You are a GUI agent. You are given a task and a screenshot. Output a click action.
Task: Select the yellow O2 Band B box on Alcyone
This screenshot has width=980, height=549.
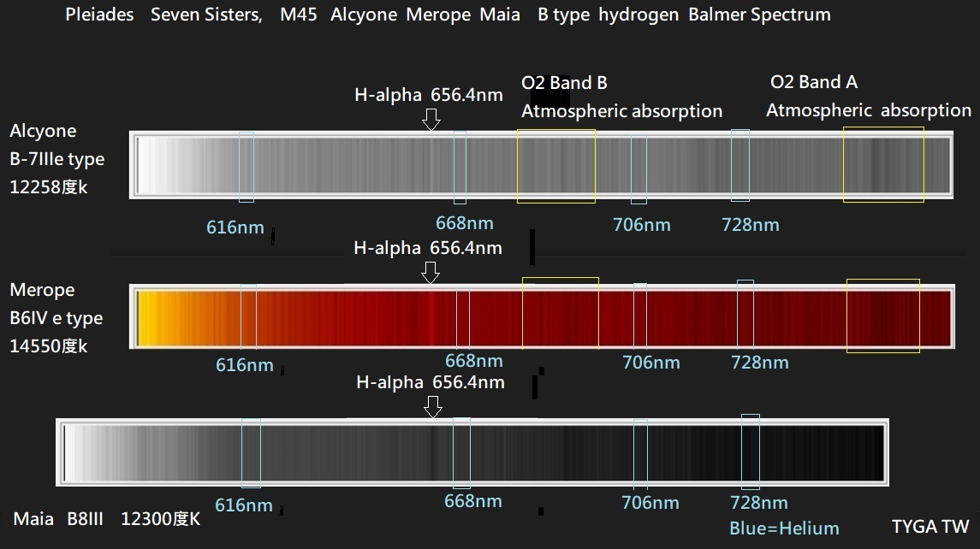tap(556, 166)
